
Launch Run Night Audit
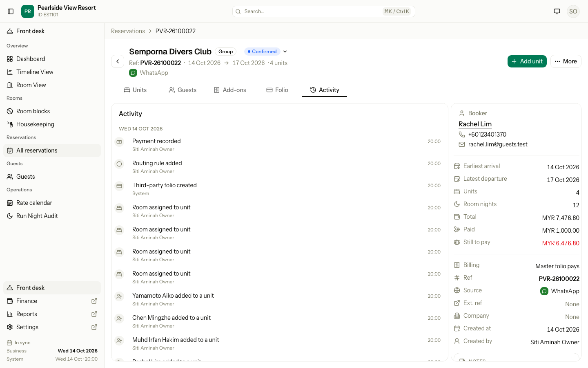click(52, 216)
